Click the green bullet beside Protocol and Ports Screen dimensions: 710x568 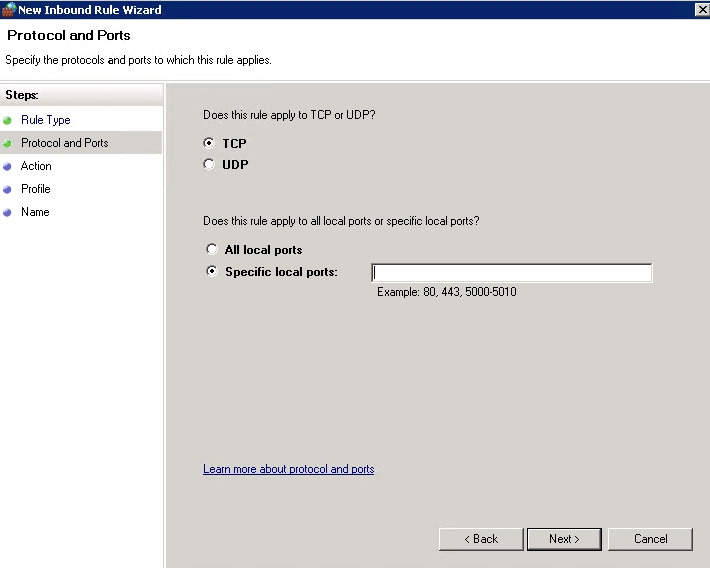[7, 144]
